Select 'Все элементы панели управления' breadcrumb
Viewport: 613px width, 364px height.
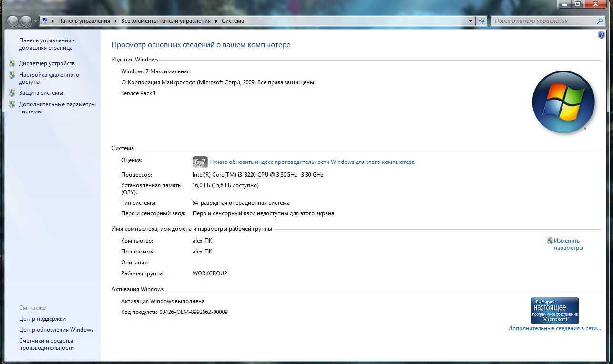point(166,21)
